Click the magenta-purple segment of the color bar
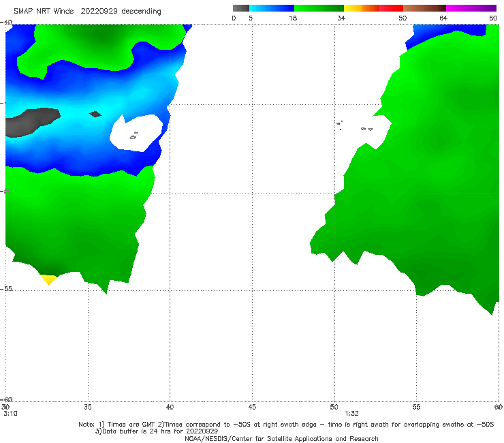 pyautogui.click(x=471, y=8)
